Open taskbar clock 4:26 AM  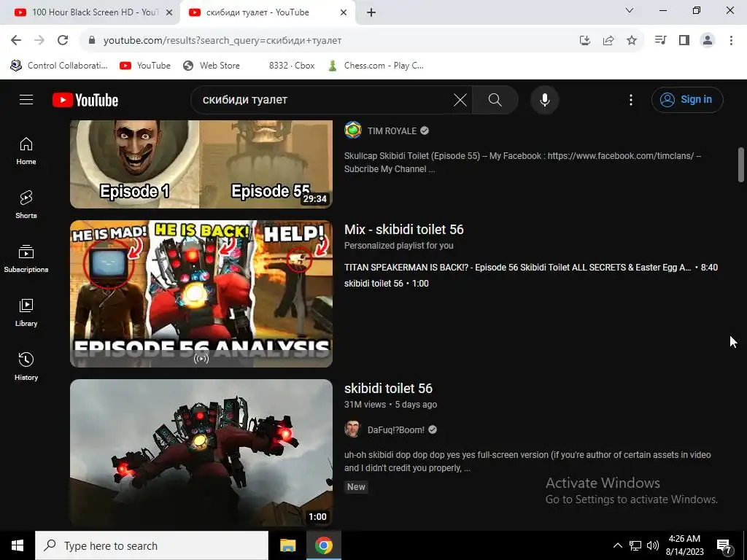point(684,545)
